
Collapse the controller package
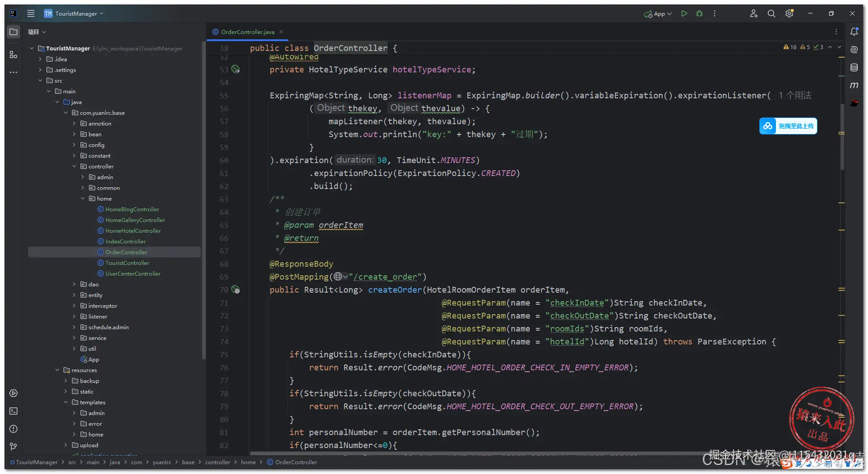tap(74, 166)
